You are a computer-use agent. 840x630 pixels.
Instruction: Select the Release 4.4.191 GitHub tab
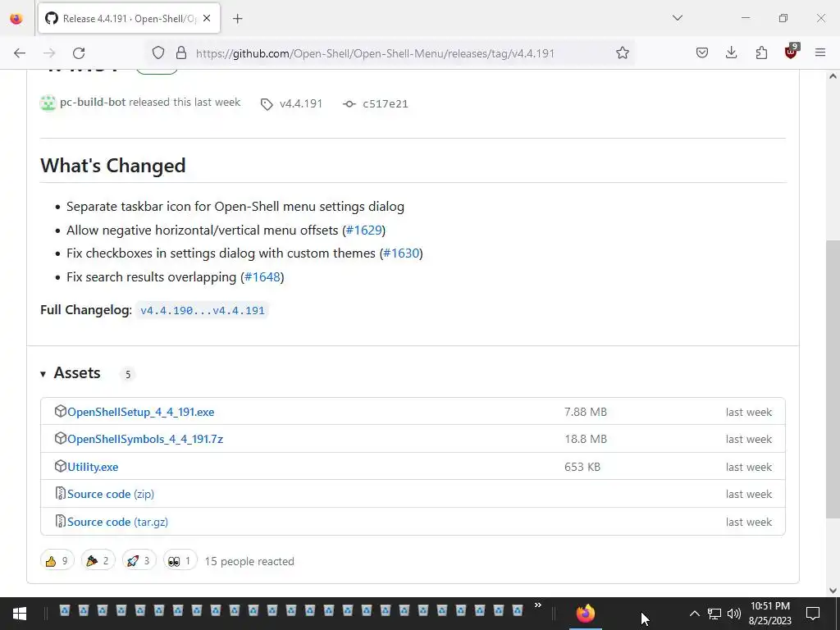click(129, 19)
